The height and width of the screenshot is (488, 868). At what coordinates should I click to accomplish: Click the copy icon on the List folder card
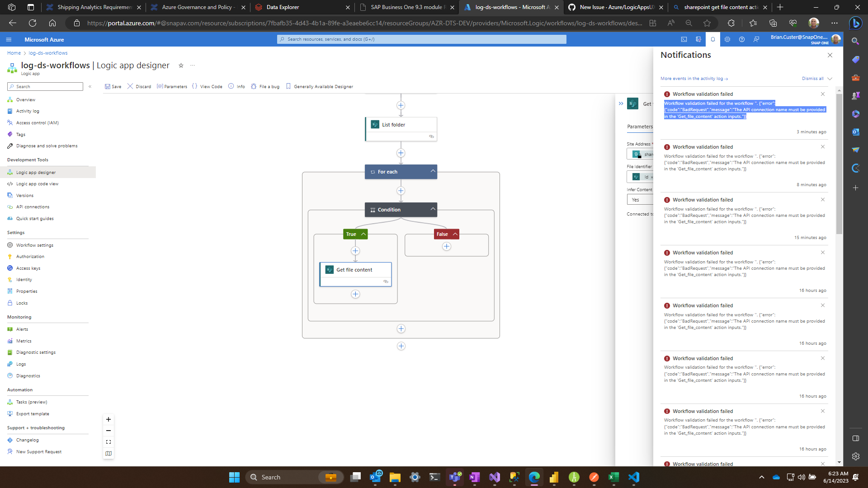(x=431, y=136)
